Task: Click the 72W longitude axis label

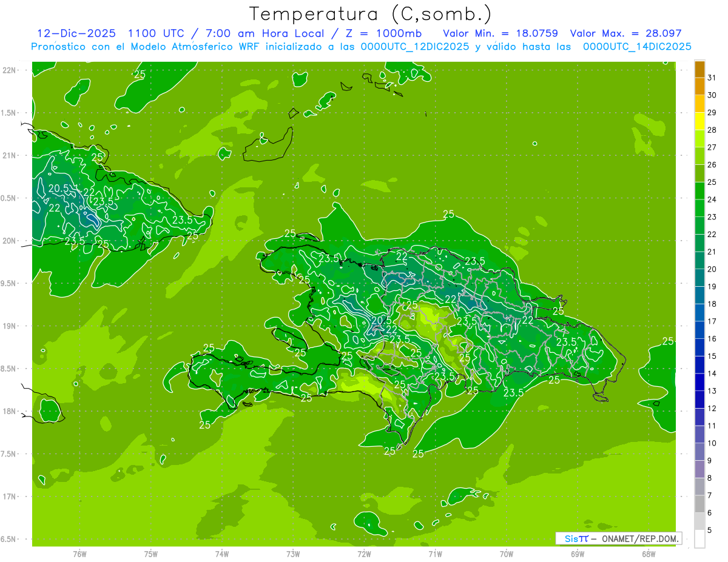Action: click(364, 554)
